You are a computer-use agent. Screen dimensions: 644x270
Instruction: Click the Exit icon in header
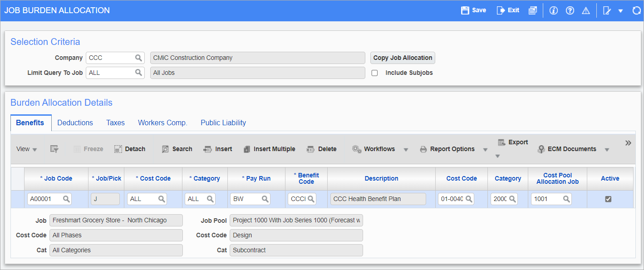(x=501, y=10)
